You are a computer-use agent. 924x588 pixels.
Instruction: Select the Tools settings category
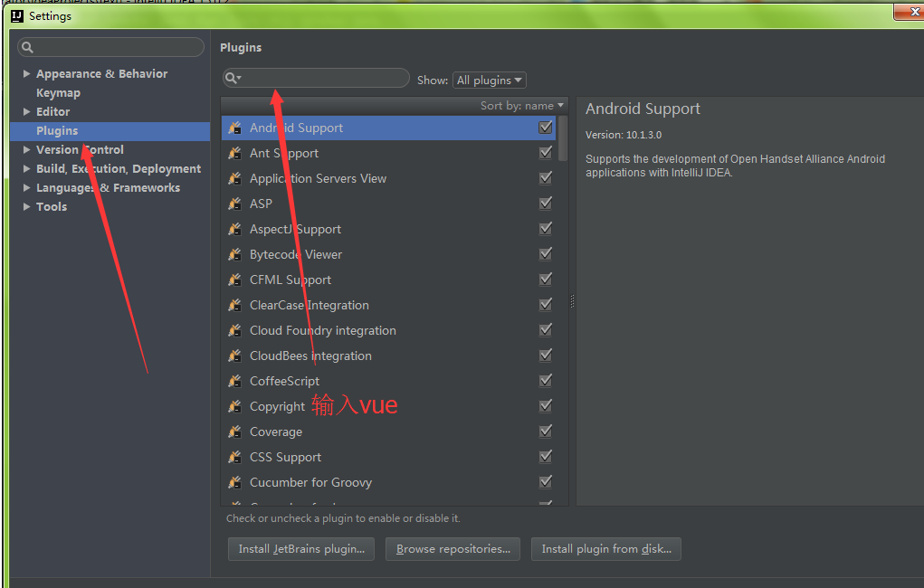click(52, 207)
